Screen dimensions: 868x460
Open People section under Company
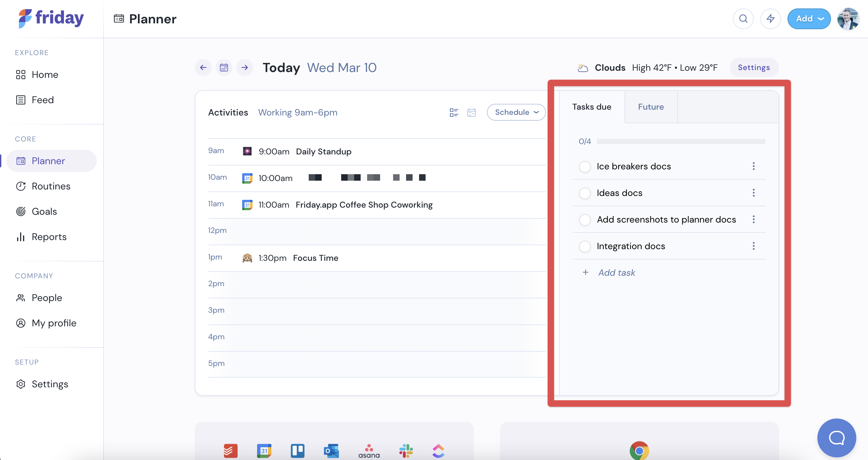(x=46, y=297)
